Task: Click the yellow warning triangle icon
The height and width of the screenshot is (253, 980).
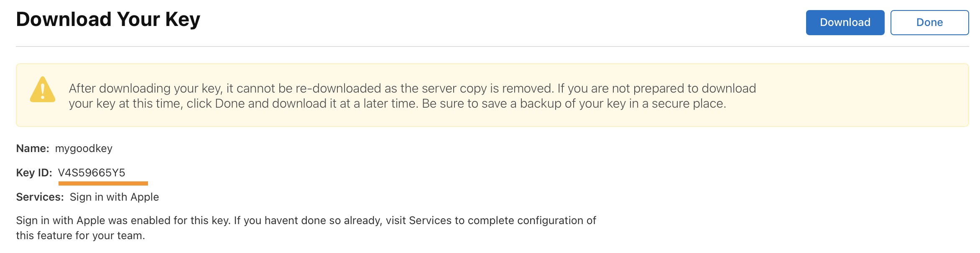Action: [x=43, y=90]
